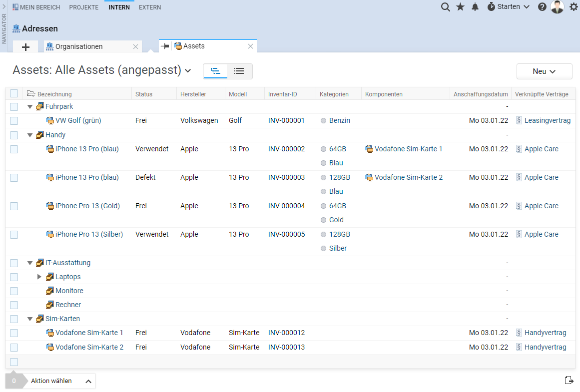Collapse the Sim-Karten group
Image resolution: width=580 pixels, height=392 pixels.
pyautogui.click(x=30, y=319)
